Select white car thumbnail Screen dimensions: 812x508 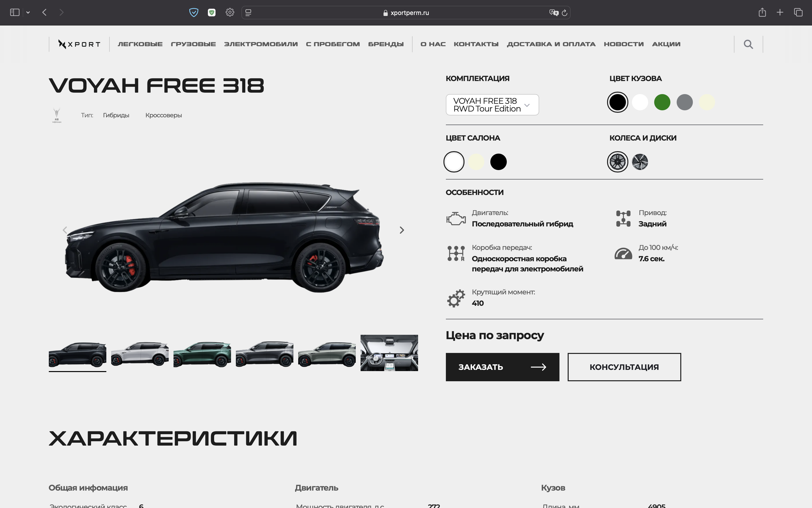pyautogui.click(x=140, y=353)
